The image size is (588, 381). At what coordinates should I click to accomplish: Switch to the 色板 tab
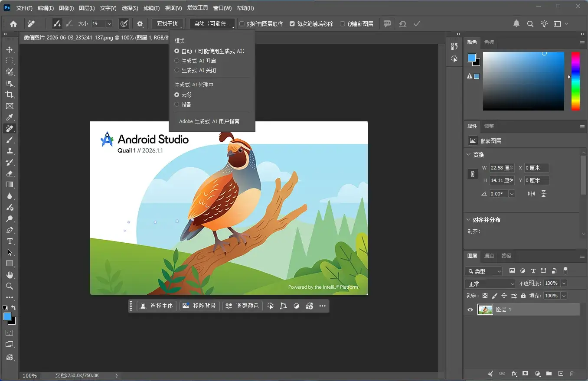coord(489,42)
